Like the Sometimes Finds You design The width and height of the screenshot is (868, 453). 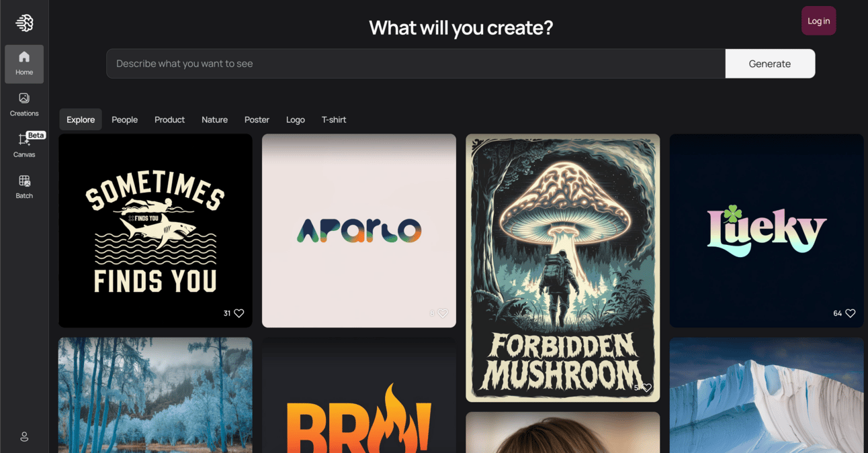[239, 313]
